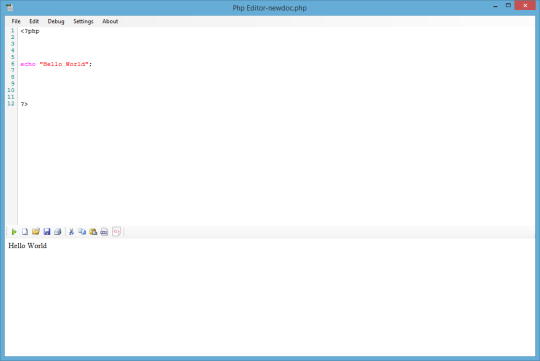540x361 pixels.
Task: Click the '<?php' opening tag line
Action: (30, 31)
